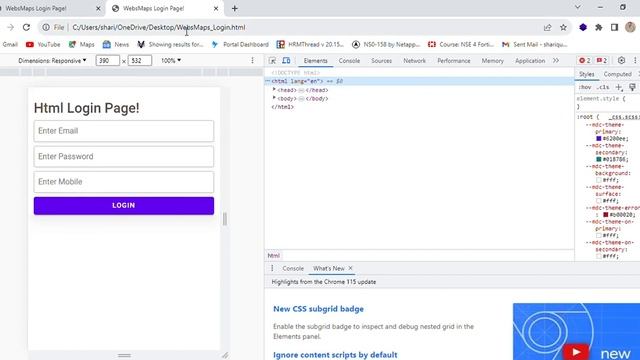640x360 pixels.
Task: Switch to the Network tab
Action: [x=414, y=60]
